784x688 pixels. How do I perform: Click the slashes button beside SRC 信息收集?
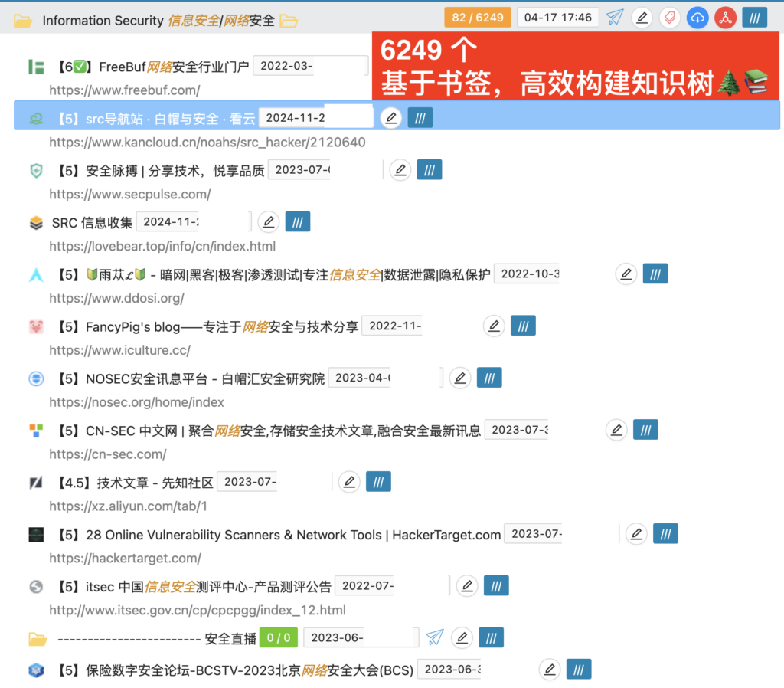tap(298, 222)
